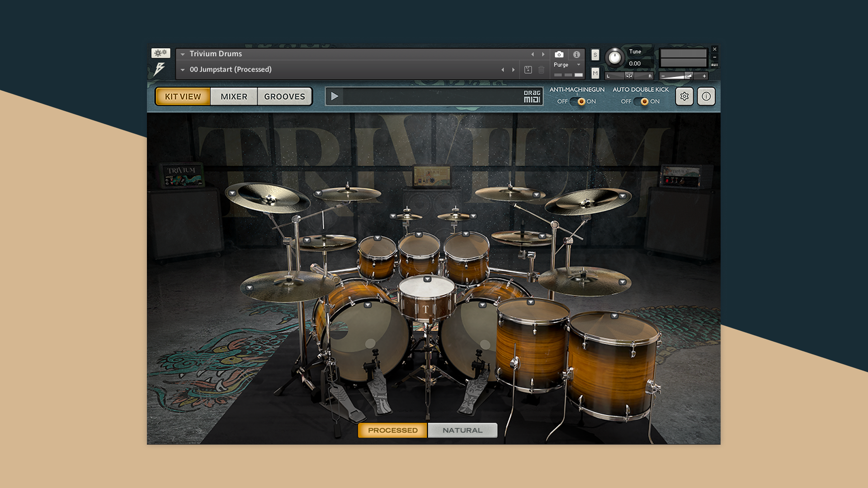Image resolution: width=868 pixels, height=488 pixels.
Task: Switch to the Mixer tab
Action: pyautogui.click(x=234, y=97)
